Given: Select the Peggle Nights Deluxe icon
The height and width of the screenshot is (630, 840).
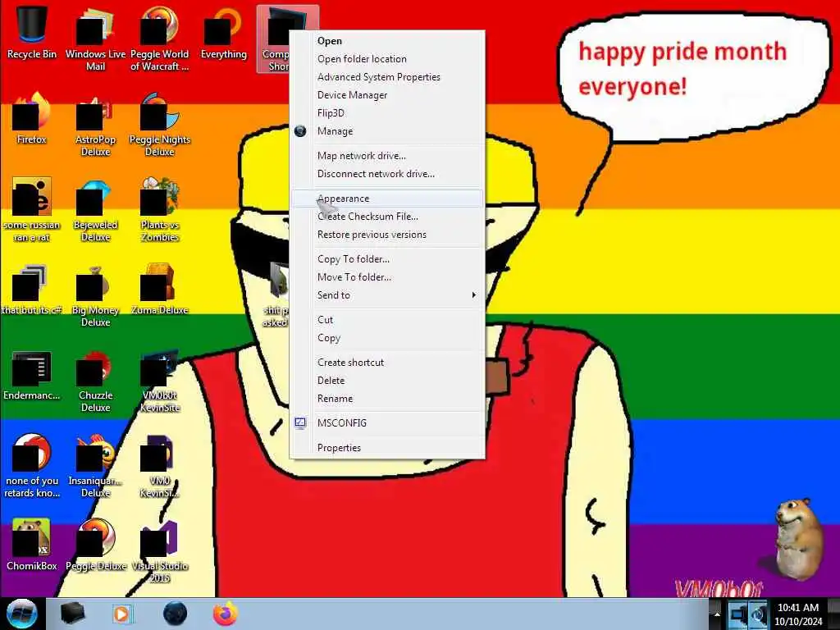Looking at the screenshot, I should (160, 125).
